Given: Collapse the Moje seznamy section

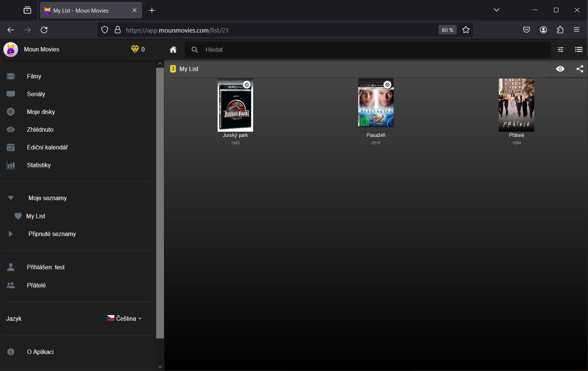Looking at the screenshot, I should (11, 198).
